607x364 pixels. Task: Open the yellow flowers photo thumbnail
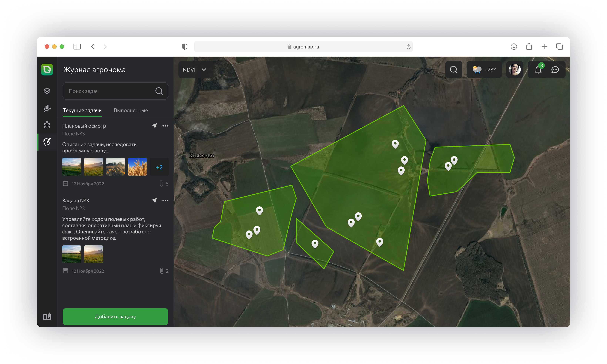pyautogui.click(x=115, y=167)
